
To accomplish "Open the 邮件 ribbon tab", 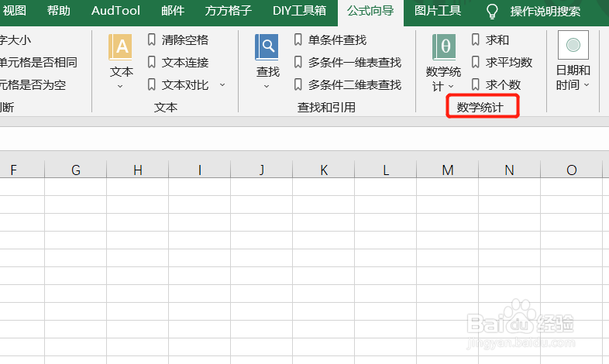I will 173,11.
